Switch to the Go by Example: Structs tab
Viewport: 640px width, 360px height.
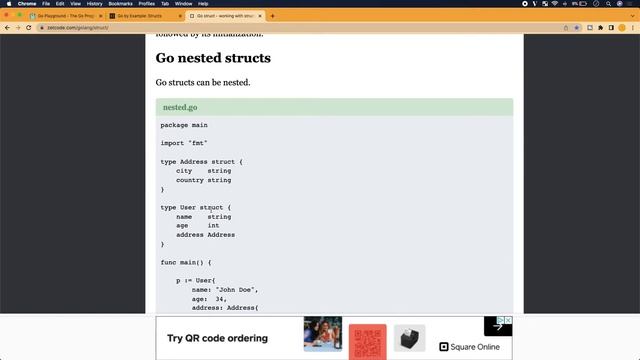(x=145, y=16)
